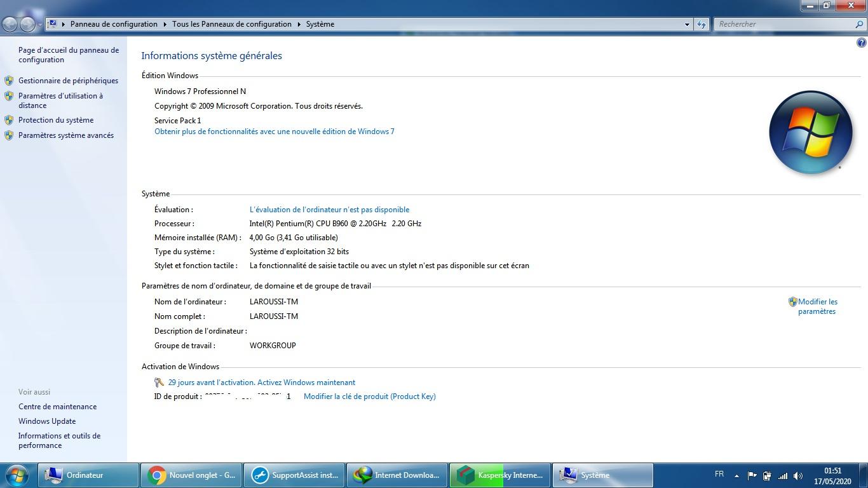
Task: Open Informations et outils de performance
Action: coord(59,440)
